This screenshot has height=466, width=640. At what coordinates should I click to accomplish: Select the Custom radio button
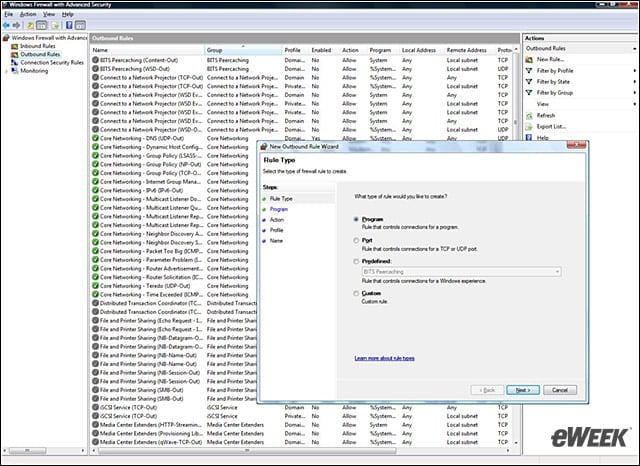click(x=356, y=293)
